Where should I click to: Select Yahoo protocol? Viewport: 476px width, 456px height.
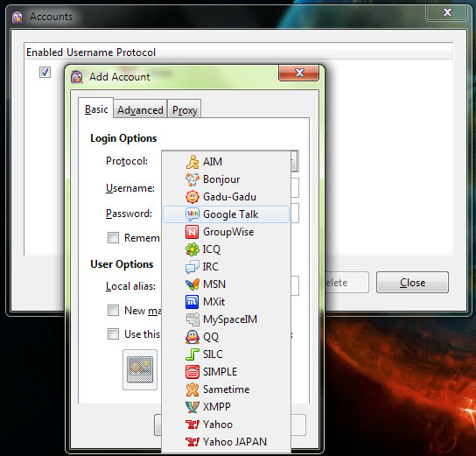click(226, 424)
